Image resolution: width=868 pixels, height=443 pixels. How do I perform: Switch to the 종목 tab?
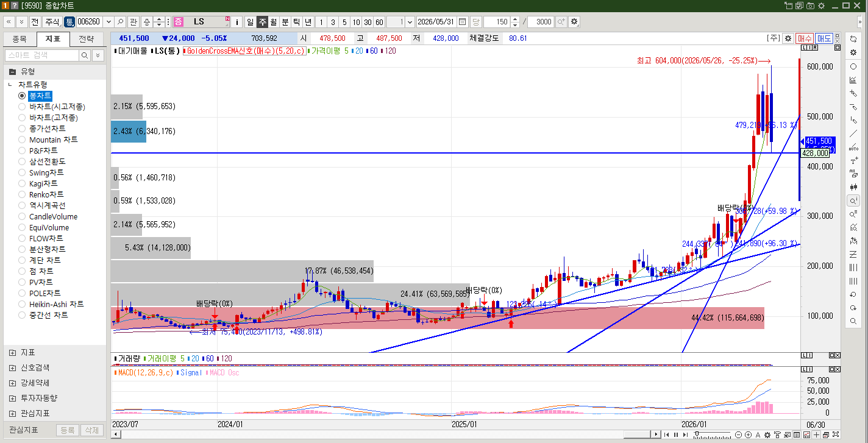20,39
